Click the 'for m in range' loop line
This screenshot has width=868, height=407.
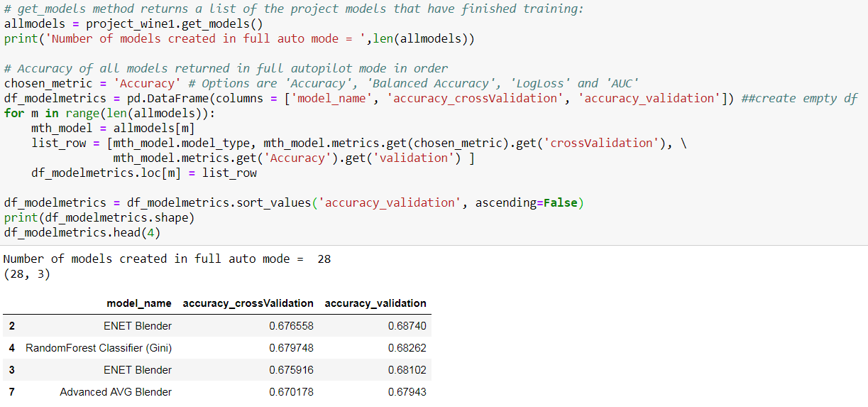pos(109,113)
